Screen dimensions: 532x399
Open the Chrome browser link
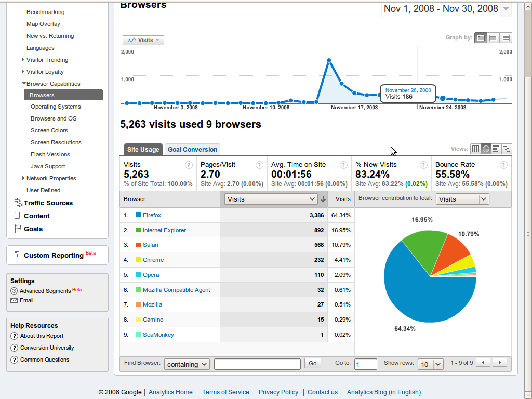coord(153,260)
